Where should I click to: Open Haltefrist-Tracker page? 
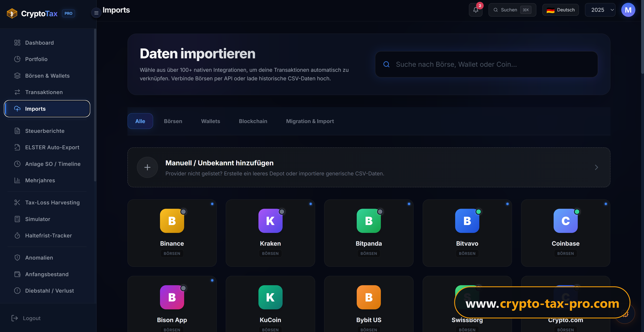47,236
